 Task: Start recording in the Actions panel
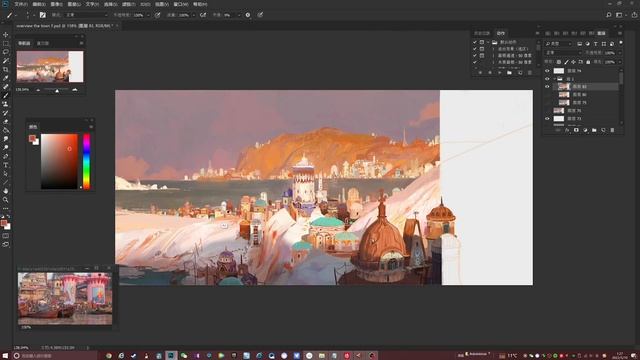[x=490, y=73]
